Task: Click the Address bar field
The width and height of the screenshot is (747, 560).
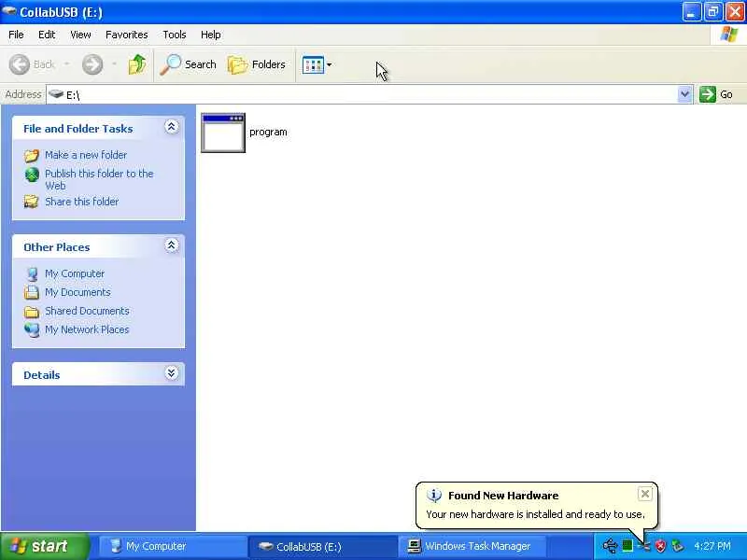Action: pos(362,94)
